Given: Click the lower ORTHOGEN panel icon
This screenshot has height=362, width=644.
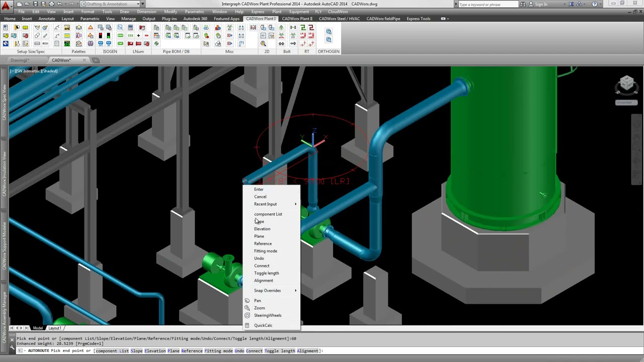Looking at the screenshot, I should coord(329,39).
